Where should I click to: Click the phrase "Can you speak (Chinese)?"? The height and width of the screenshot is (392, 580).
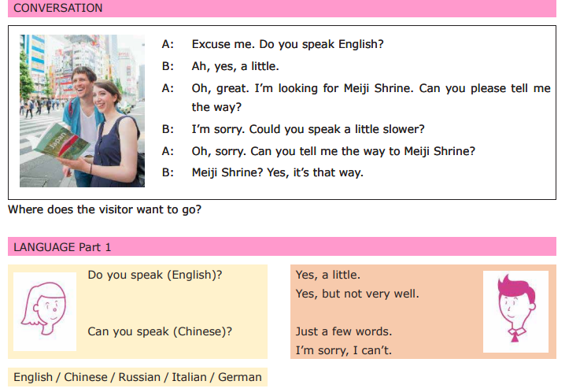[160, 331]
